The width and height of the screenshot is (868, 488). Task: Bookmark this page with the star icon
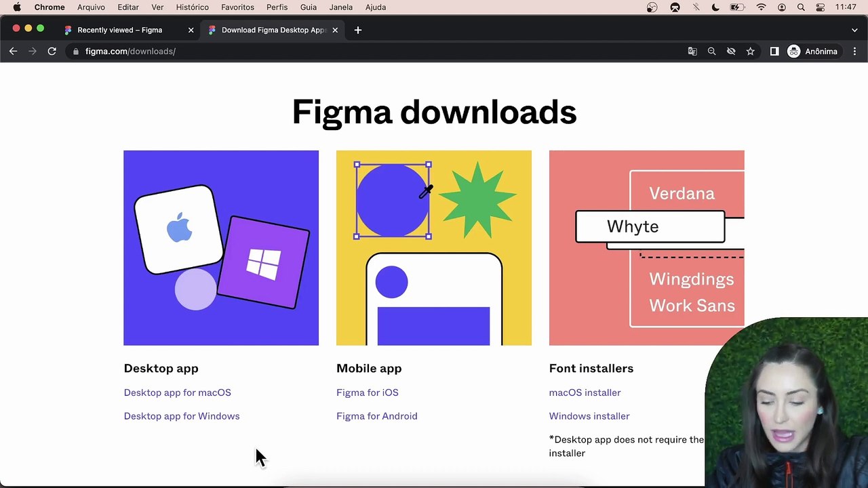(750, 52)
